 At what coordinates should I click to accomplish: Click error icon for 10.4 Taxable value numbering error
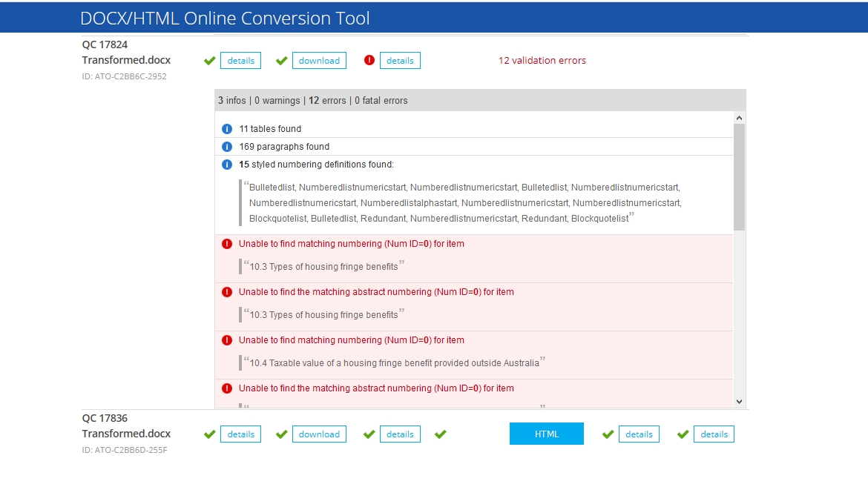tap(227, 340)
